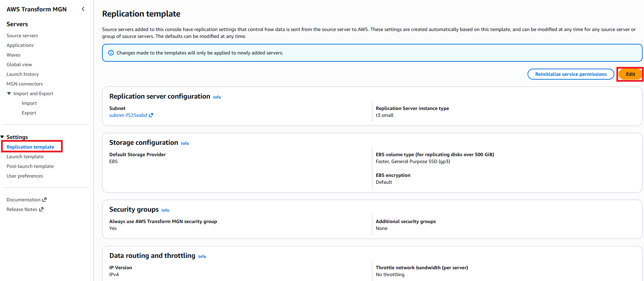Select Import under Import and Export
This screenshot has height=281, width=644.
(x=29, y=103)
